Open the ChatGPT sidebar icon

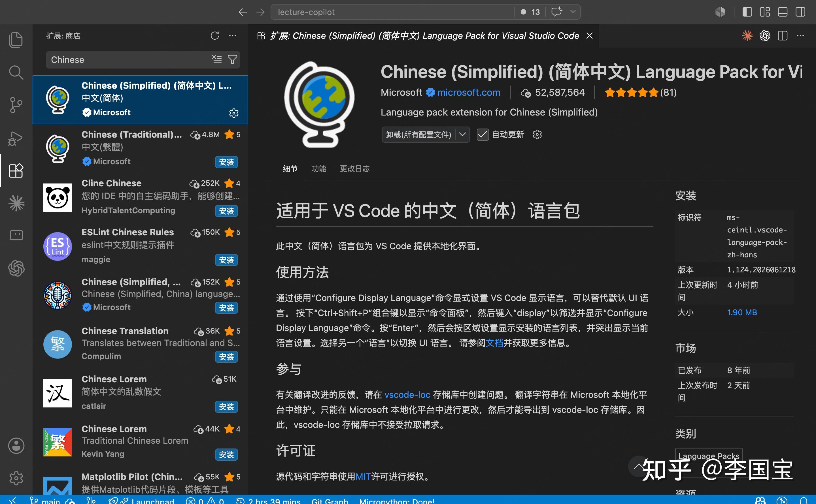click(x=16, y=268)
